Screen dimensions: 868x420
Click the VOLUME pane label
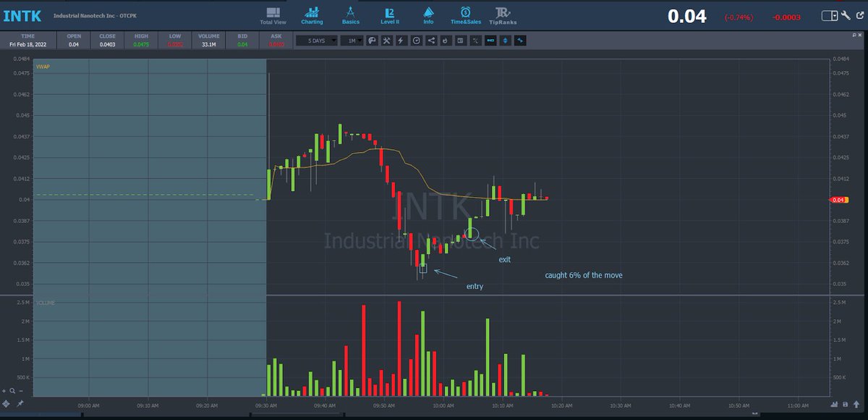[47, 302]
